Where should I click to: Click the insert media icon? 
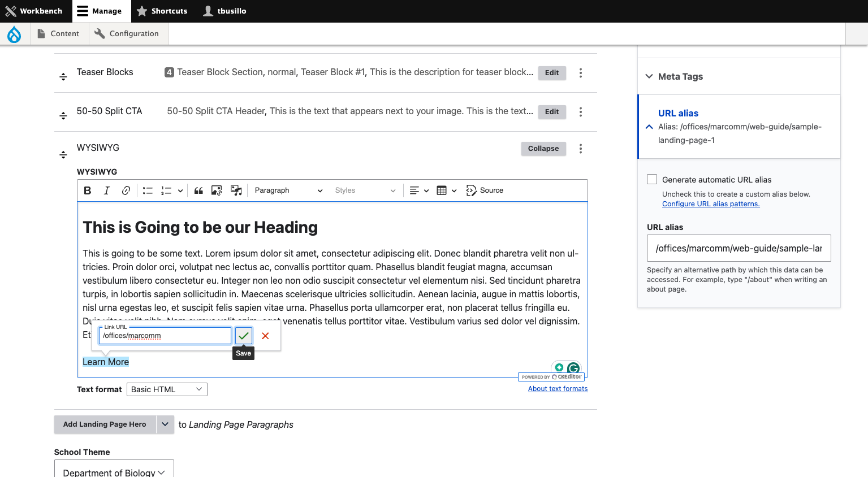pos(236,190)
